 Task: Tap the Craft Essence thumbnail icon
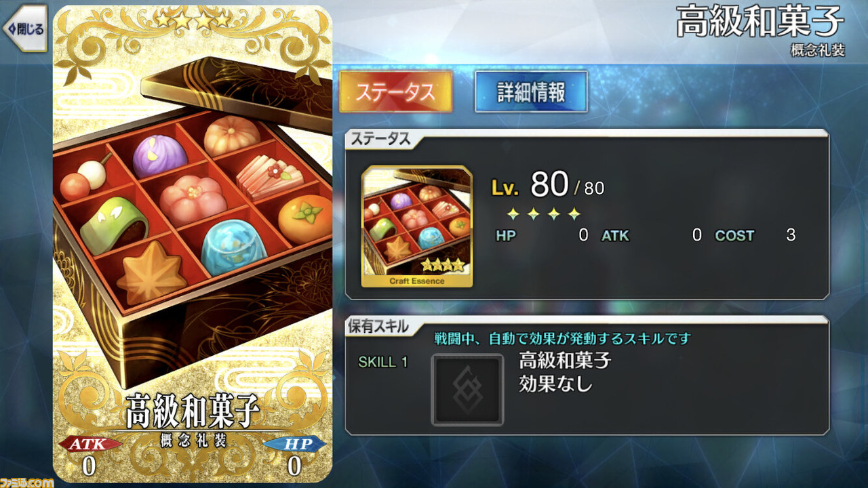(417, 227)
